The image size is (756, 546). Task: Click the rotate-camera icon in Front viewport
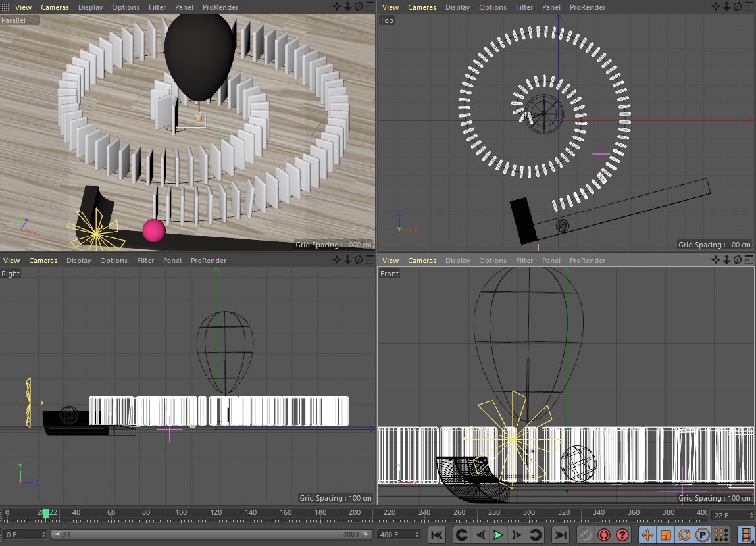pos(738,260)
